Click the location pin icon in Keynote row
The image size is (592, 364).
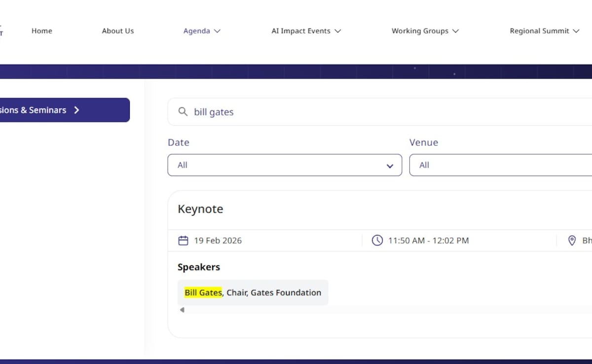[572, 241]
